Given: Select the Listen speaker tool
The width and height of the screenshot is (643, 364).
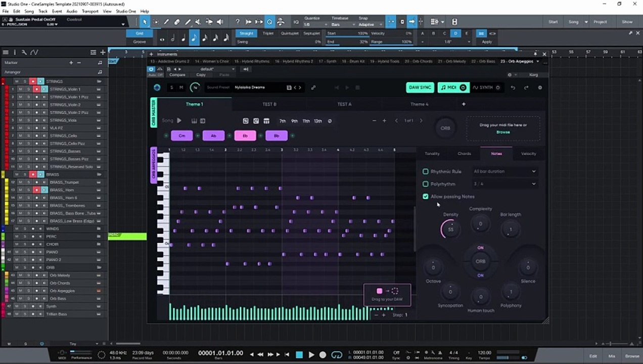Looking at the screenshot, I should 220,22.
